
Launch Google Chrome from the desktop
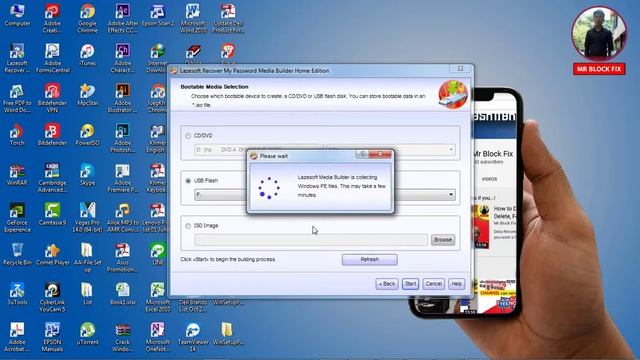87,18
